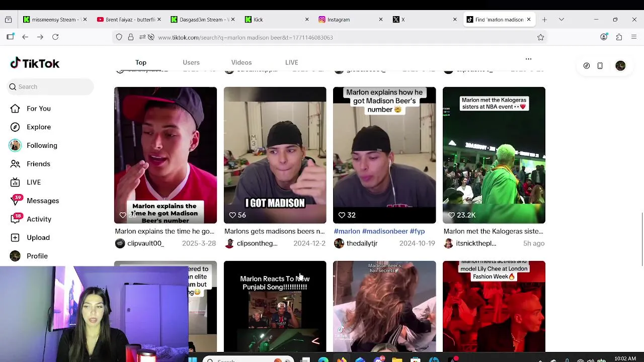This screenshot has height=362, width=644.
Task: Switch to Brent Faiyaz browser tab
Action: point(129,20)
